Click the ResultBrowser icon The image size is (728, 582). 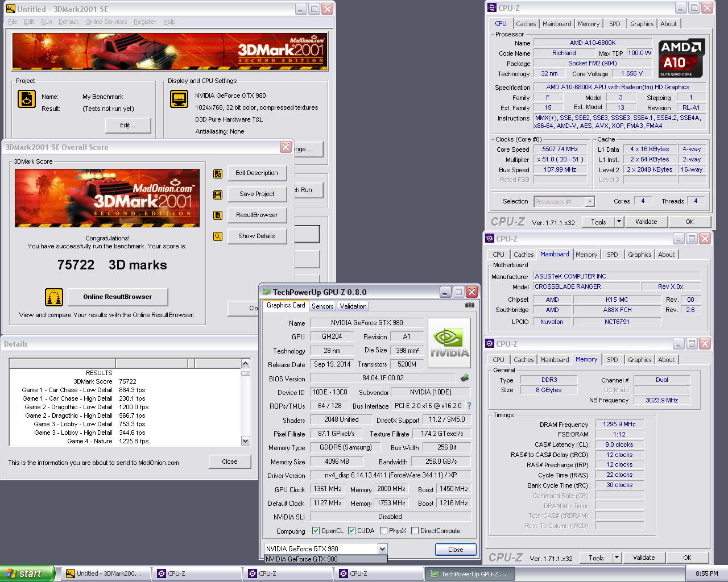[218, 215]
